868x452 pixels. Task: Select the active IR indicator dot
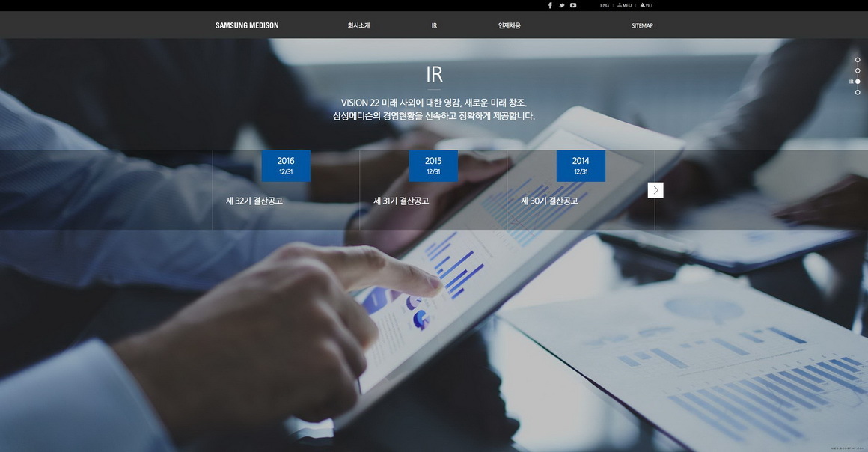[858, 82]
